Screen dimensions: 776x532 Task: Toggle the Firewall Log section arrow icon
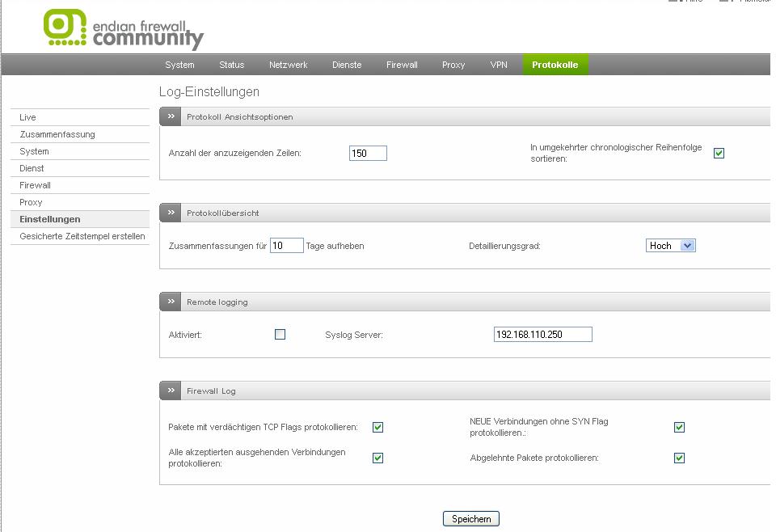click(x=171, y=391)
